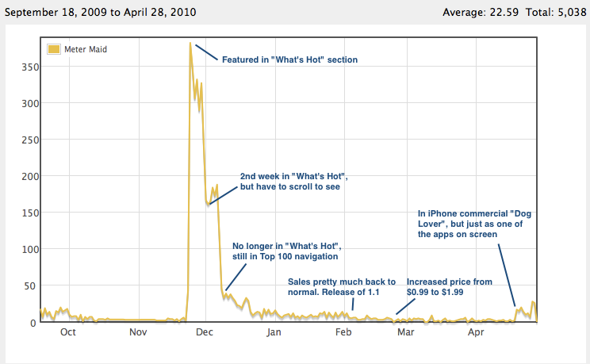Click the Apr label on the x-axis
Screen dimensions: 590x364
[x=476, y=334]
